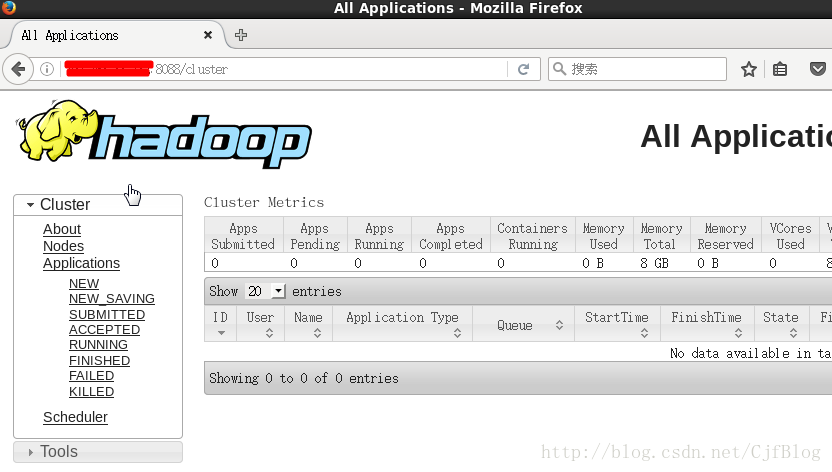Open the bookmarks list icon
The image size is (832, 472).
[779, 69]
